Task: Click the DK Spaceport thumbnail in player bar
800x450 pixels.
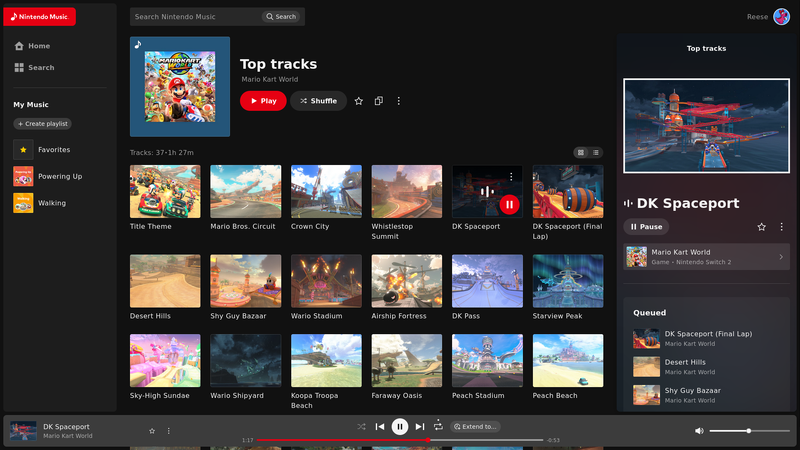Action: [x=23, y=431]
